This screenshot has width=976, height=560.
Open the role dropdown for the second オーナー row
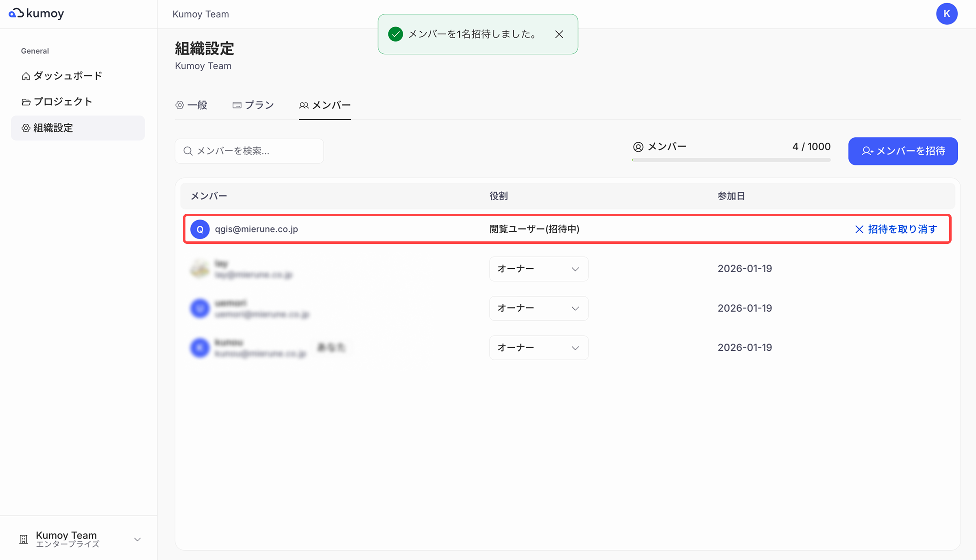[x=538, y=308]
